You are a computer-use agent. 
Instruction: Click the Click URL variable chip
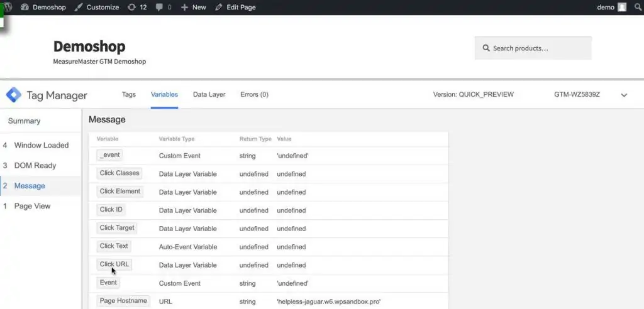click(114, 264)
